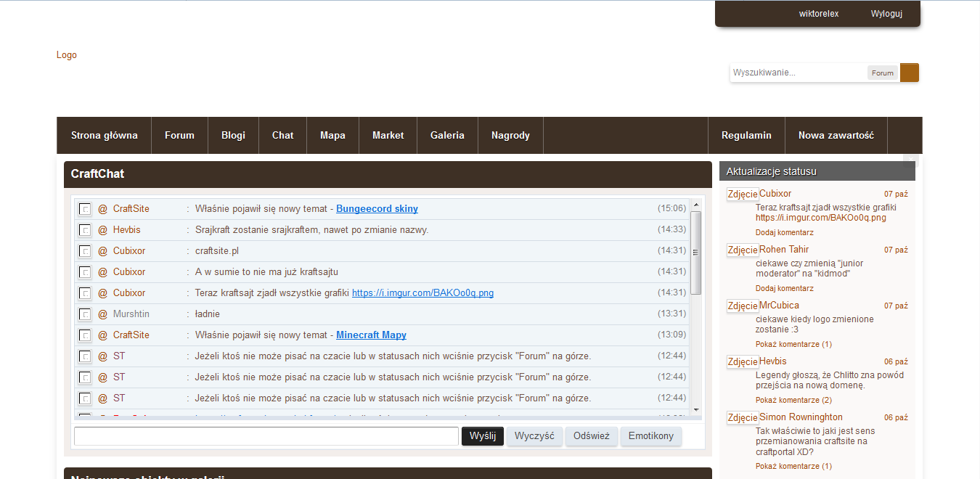980x479 pixels.
Task: Open the Market navigation tab
Action: click(x=388, y=135)
